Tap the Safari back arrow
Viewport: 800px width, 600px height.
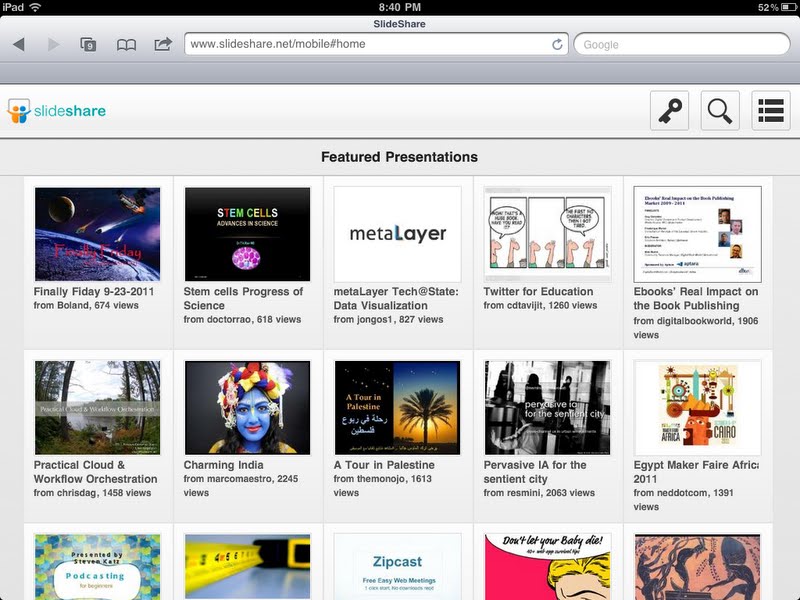[19, 44]
